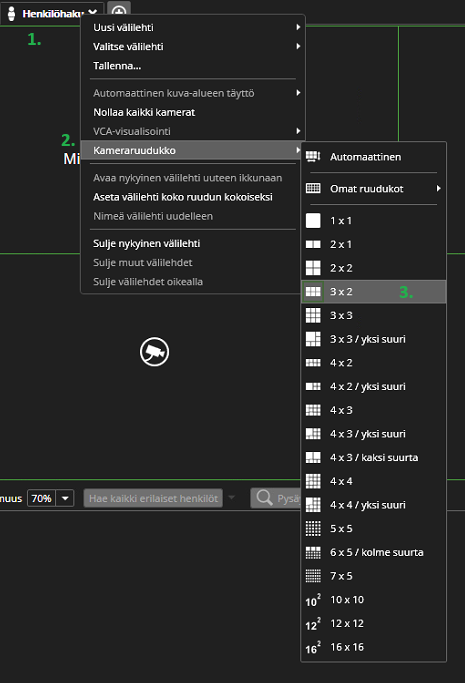This screenshot has height=683, width=465.
Task: Click the 7 x 5 label
Action: click(x=341, y=576)
